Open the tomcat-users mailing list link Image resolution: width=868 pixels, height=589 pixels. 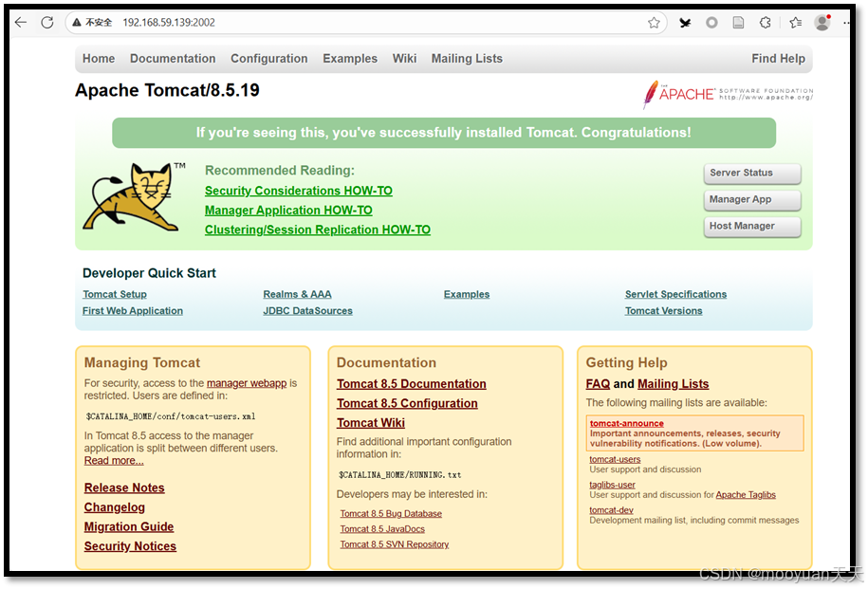(x=615, y=459)
